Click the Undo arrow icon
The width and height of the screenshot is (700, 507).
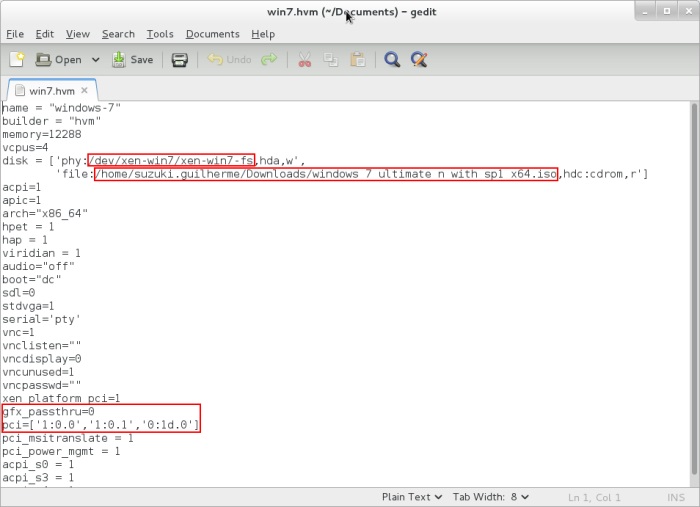[229, 60]
